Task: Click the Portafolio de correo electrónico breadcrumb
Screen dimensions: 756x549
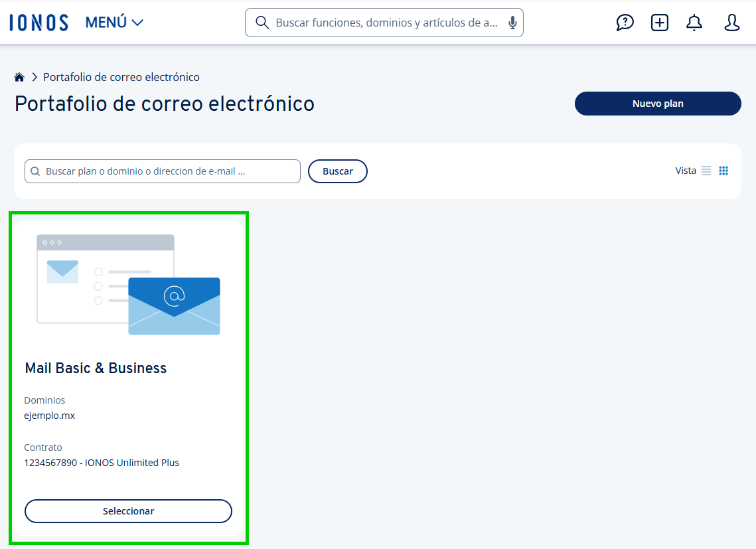Action: coord(121,77)
